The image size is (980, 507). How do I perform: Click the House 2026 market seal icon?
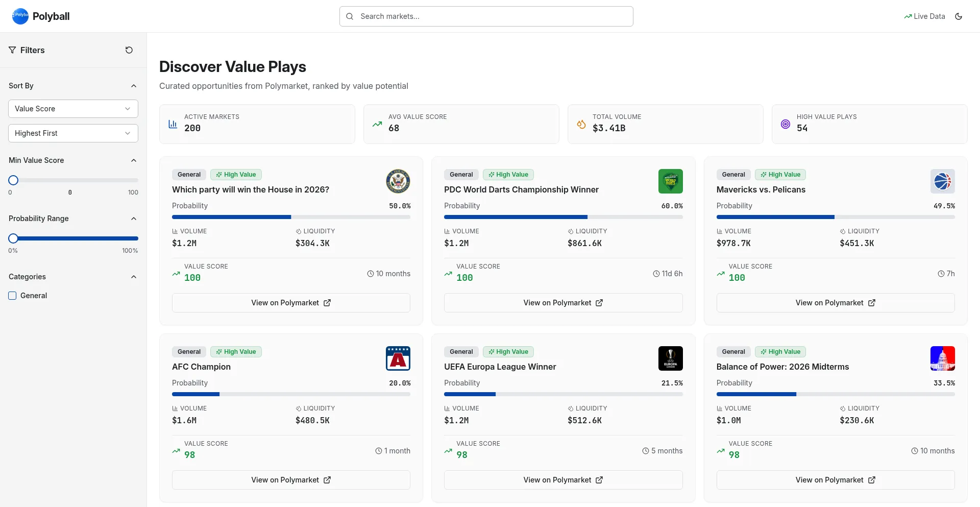tap(398, 181)
